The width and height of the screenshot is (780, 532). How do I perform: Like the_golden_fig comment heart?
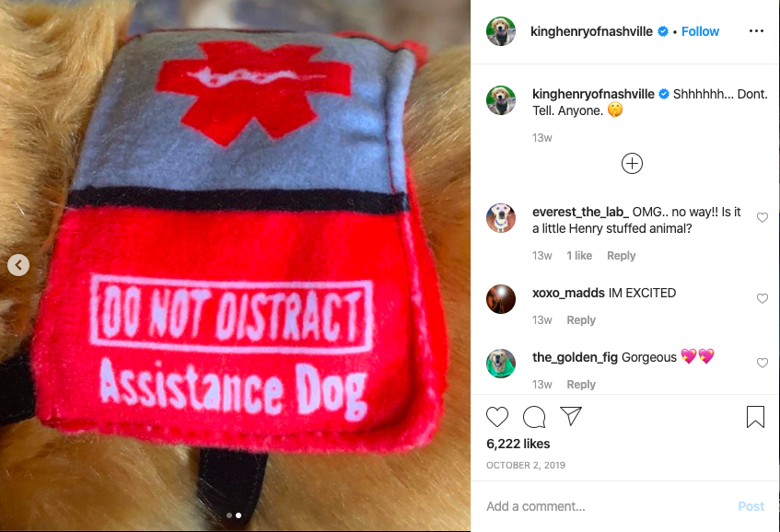pos(763,363)
